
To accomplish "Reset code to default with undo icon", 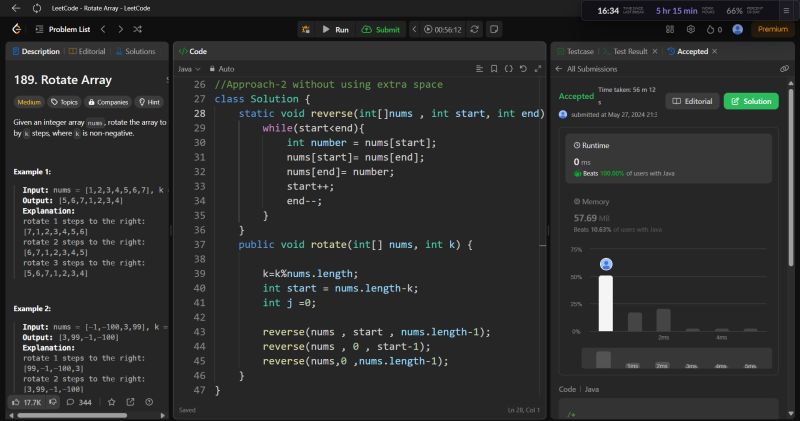I will 523,68.
